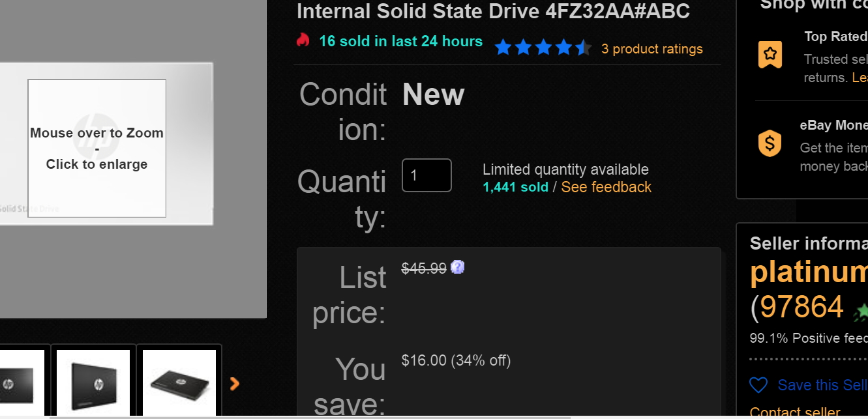Open the Contact seller link

pos(794,412)
